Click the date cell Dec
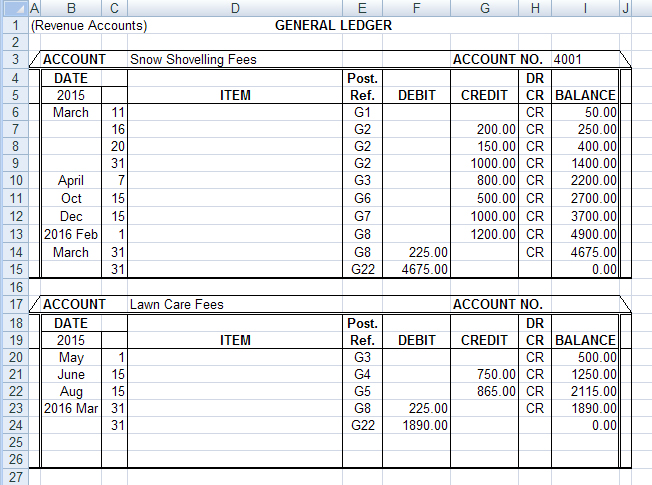Screen dimensions: 652x485 pos(71,216)
